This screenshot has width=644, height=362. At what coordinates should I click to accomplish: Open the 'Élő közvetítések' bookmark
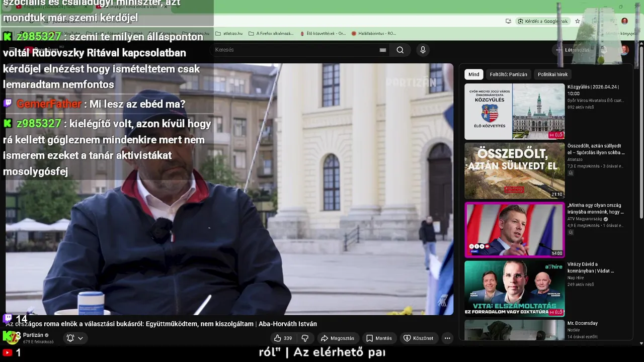tap(323, 34)
